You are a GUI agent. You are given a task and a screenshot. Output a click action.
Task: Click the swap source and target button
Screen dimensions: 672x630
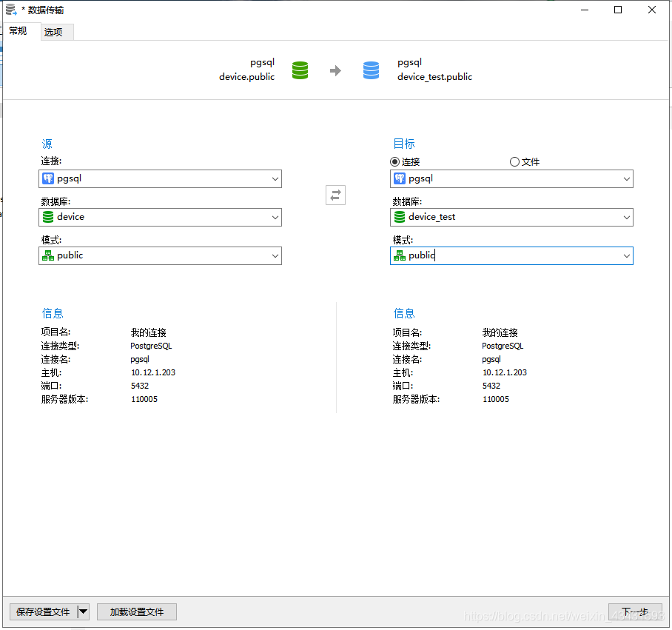pyautogui.click(x=335, y=195)
